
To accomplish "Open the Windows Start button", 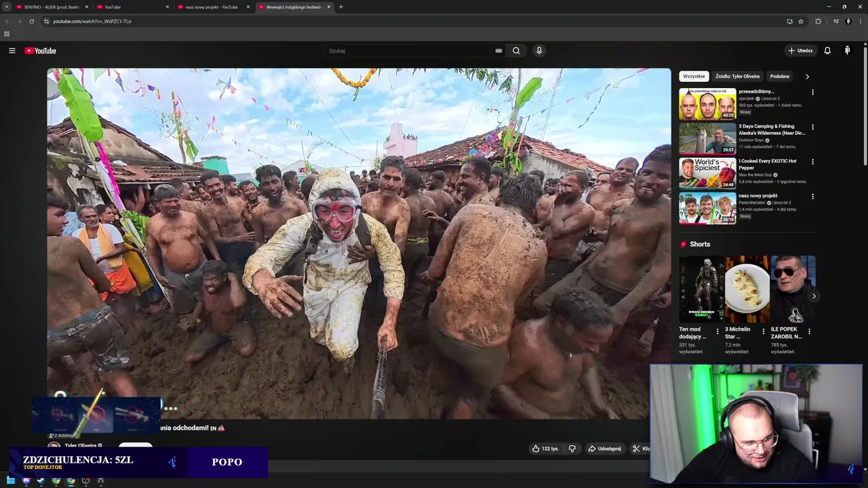I will pyautogui.click(x=10, y=481).
